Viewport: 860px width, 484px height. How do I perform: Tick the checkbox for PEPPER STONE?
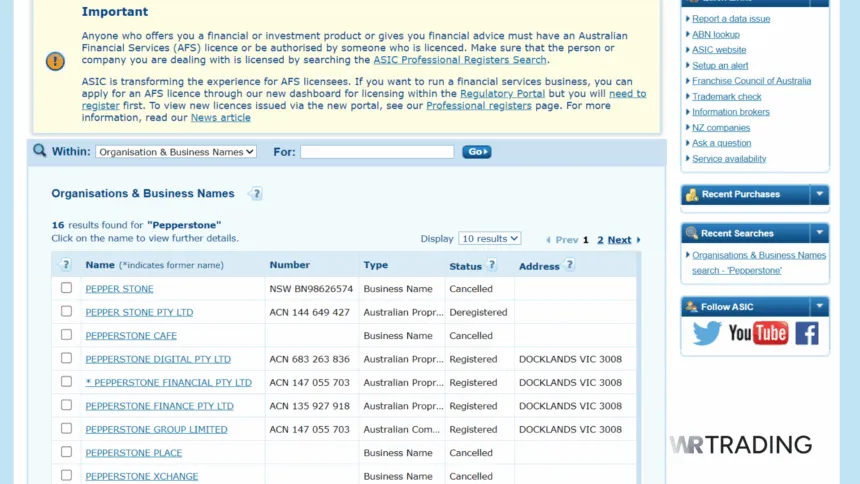(x=66, y=288)
